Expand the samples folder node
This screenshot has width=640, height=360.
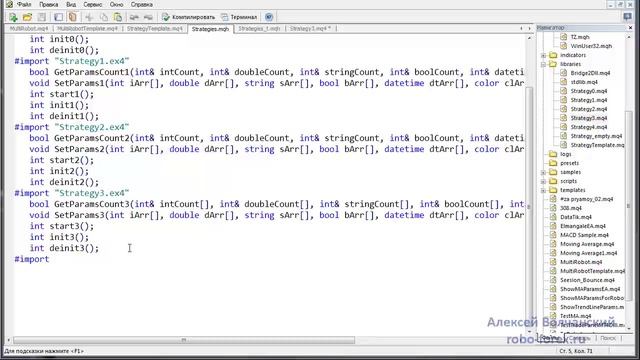click(543, 173)
